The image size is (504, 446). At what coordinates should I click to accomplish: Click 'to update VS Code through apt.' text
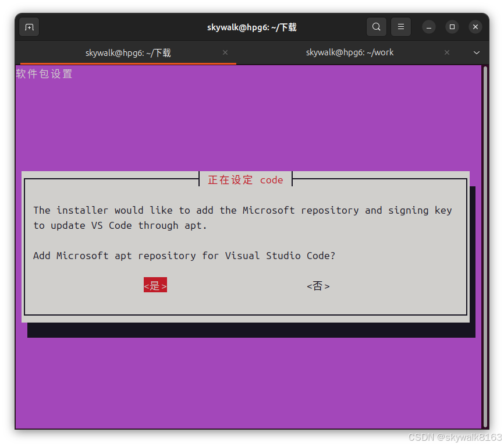coord(120,225)
